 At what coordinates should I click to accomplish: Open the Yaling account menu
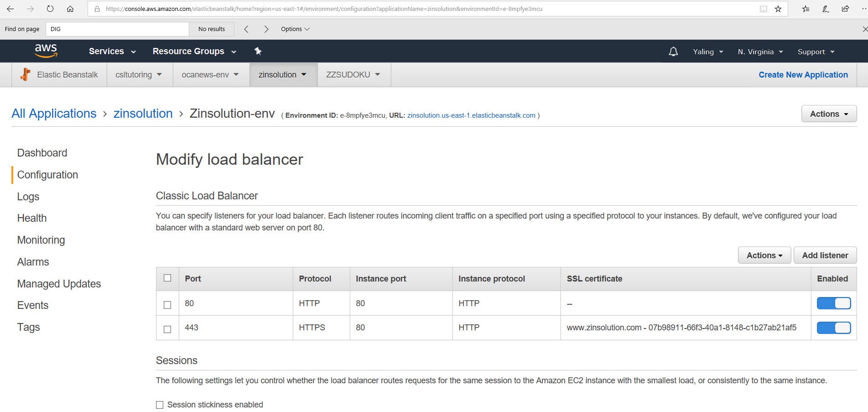(708, 52)
